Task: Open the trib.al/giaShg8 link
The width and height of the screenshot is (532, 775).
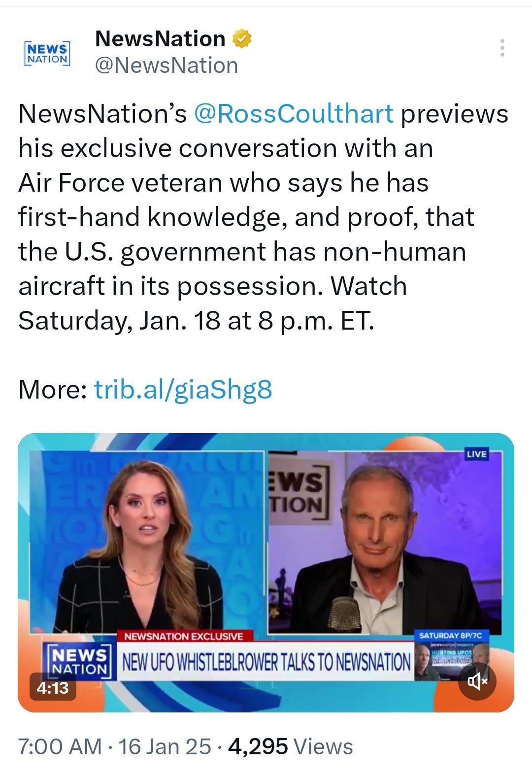Action: (183, 390)
